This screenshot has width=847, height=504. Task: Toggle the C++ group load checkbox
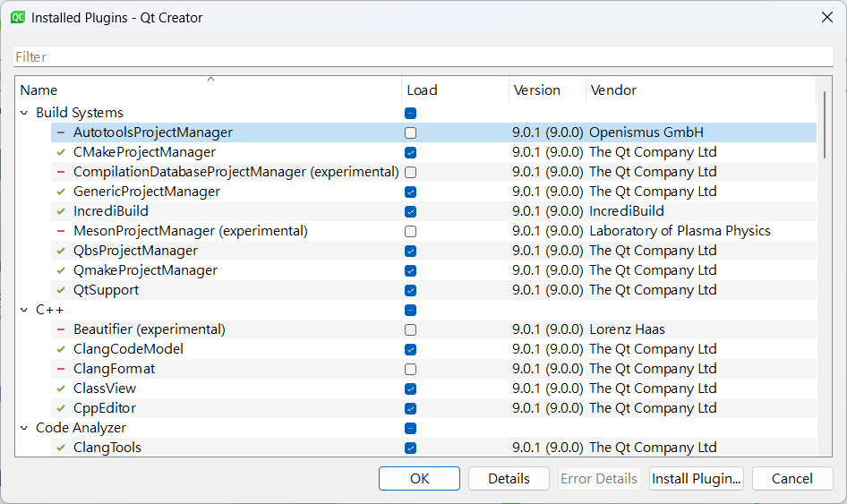point(411,310)
